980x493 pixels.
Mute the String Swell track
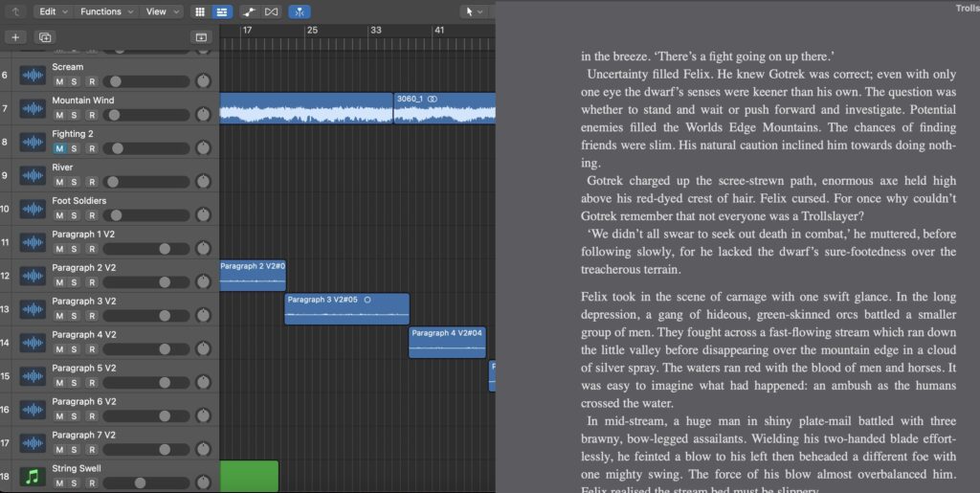(59, 483)
